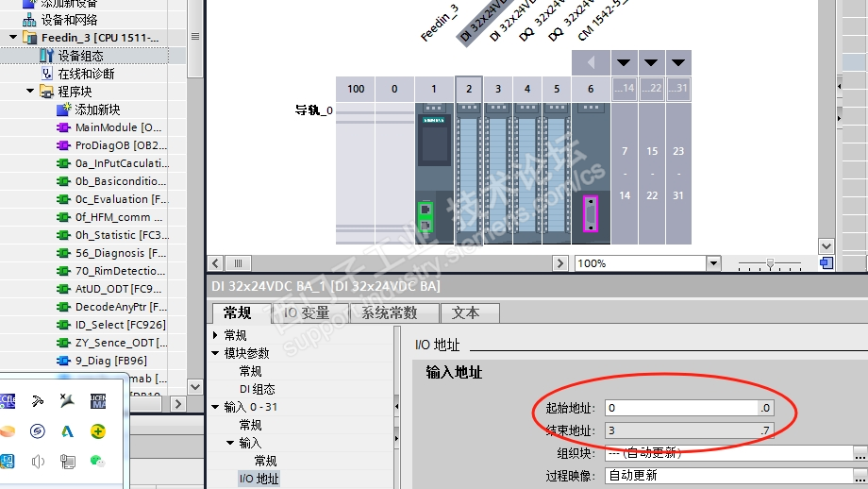Image resolution: width=868 pixels, height=489 pixels.
Task: Open WeChat from the system tray
Action: pos(97,461)
